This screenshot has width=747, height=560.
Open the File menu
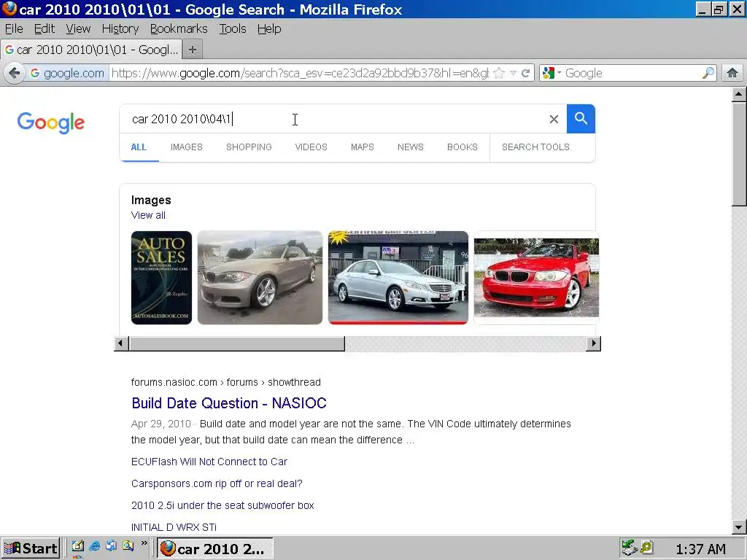14,28
